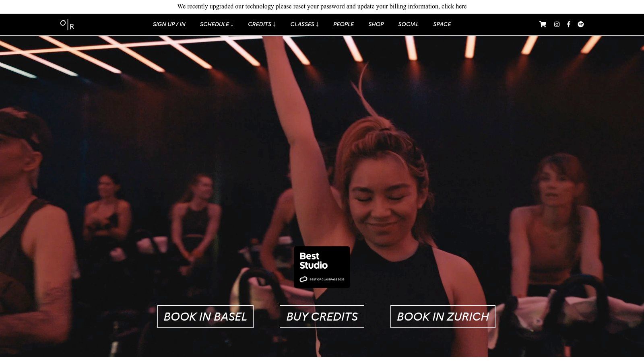
Task: Expand the SCHEDULE dropdown menu
Action: click(217, 25)
